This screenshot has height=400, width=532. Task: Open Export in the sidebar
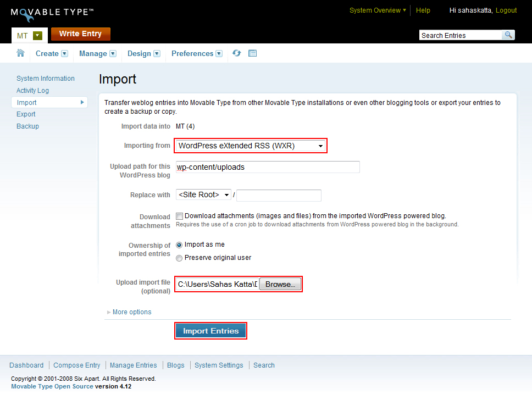26,114
